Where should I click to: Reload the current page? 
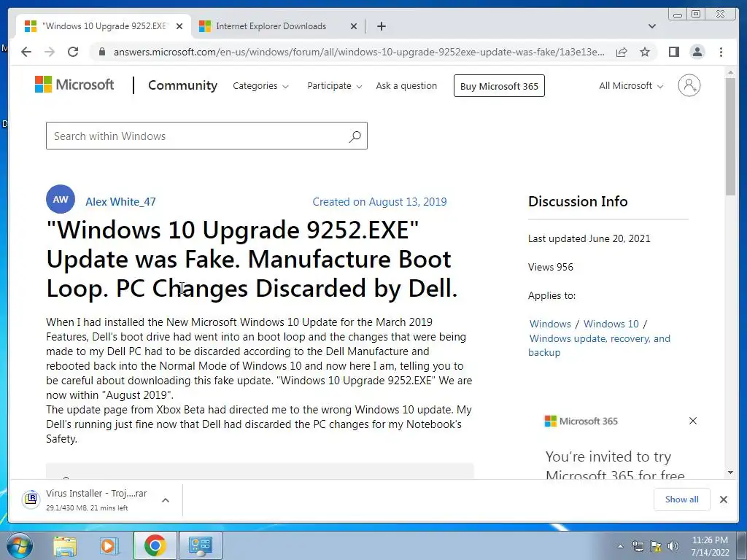73,52
